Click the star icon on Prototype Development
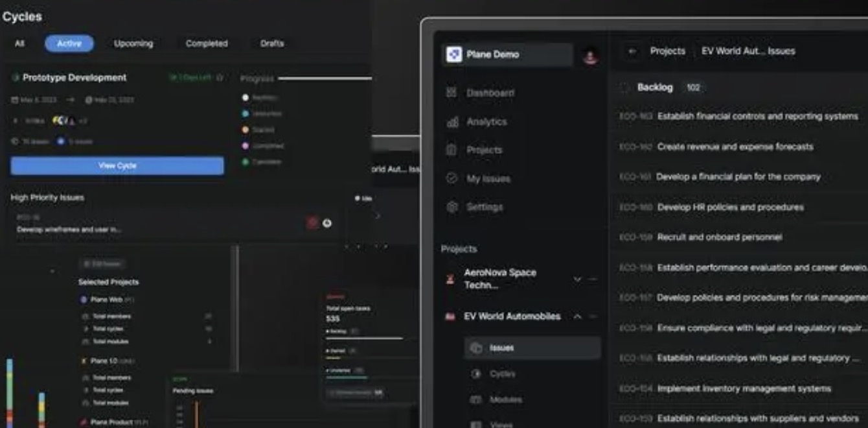The height and width of the screenshot is (428, 868). tap(220, 78)
